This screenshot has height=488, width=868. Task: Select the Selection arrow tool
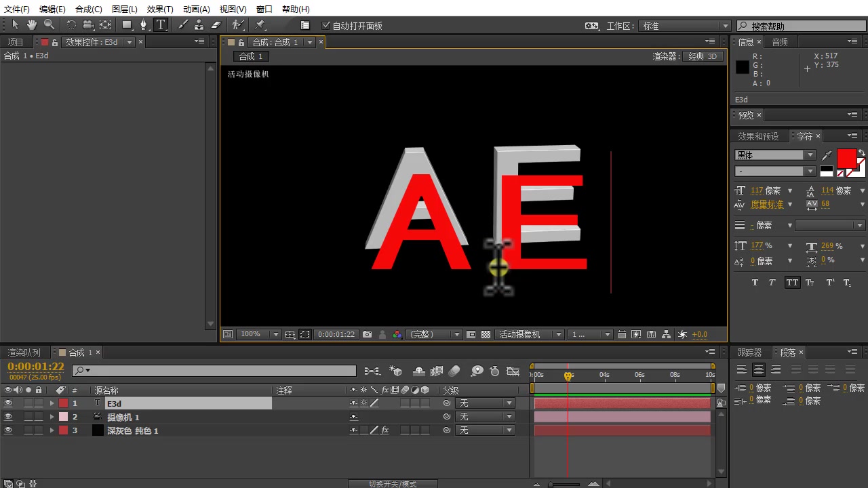(x=16, y=25)
